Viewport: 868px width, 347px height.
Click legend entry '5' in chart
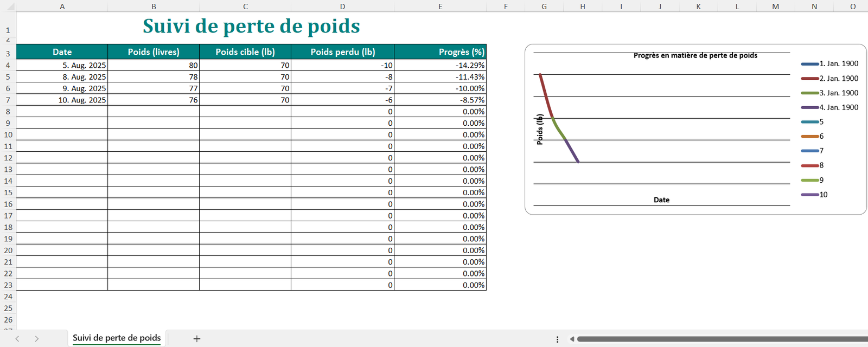[813, 122]
